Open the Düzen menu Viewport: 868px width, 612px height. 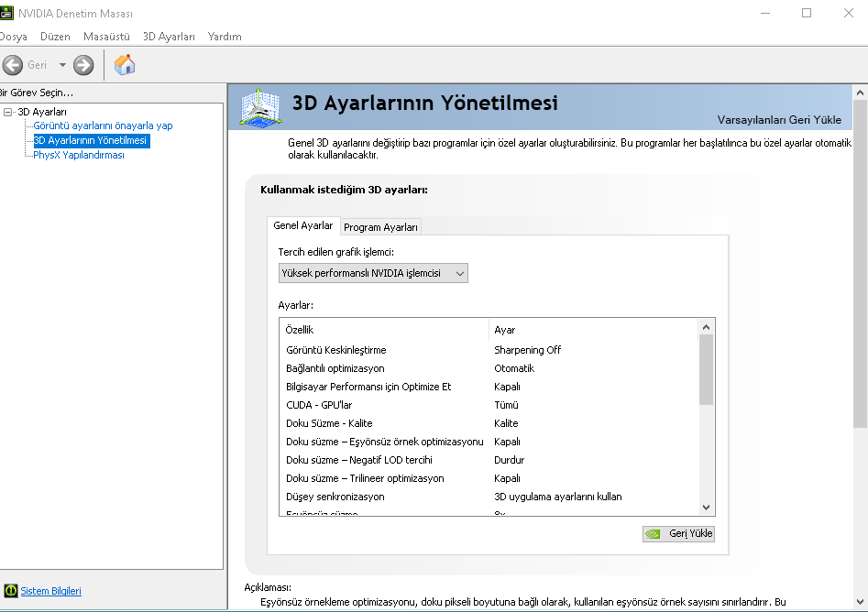click(55, 37)
